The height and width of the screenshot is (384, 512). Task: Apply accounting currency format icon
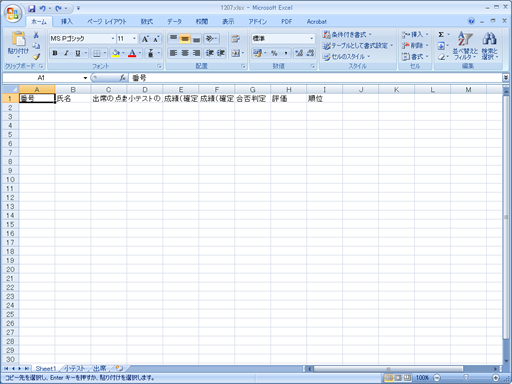[x=257, y=53]
